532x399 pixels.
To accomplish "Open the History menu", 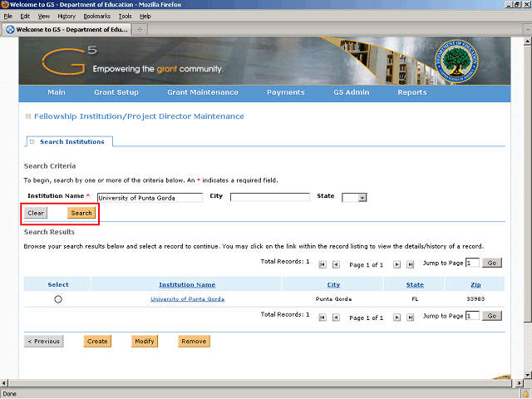I will [66, 17].
